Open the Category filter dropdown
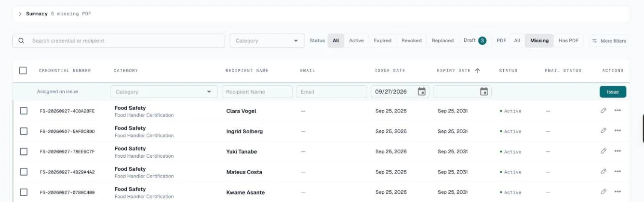This screenshot has width=644, height=202. [x=267, y=41]
